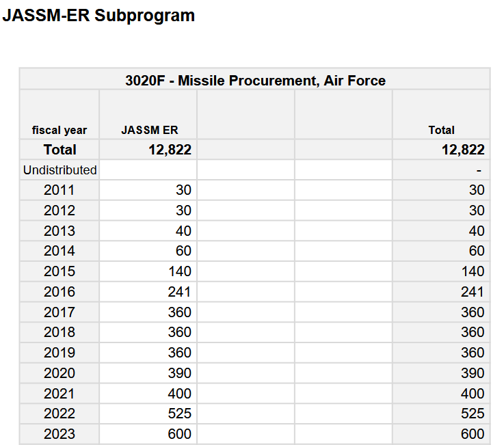Click the JASSM ER value 60

pyautogui.click(x=183, y=251)
